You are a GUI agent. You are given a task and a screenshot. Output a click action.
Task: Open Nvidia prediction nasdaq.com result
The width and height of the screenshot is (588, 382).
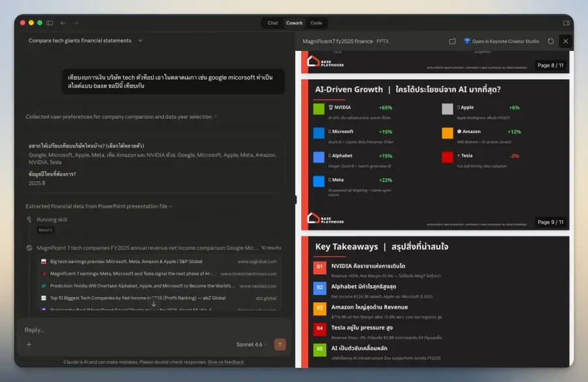160,285
